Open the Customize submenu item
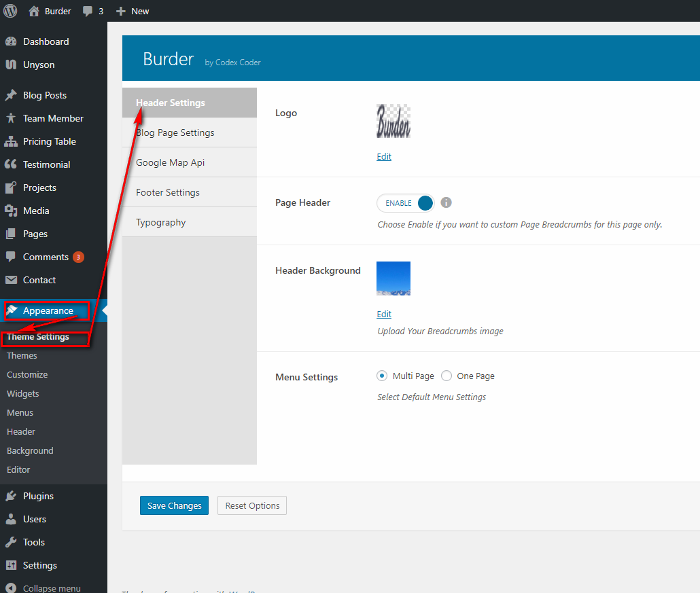The width and height of the screenshot is (700, 593). click(x=27, y=375)
